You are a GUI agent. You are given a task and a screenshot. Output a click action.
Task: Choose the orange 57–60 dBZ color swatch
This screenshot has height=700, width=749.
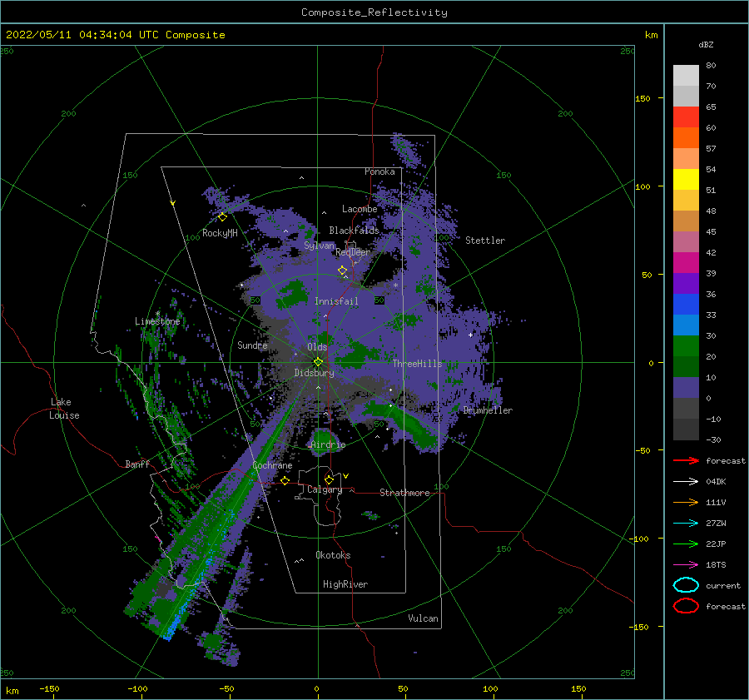(x=686, y=138)
